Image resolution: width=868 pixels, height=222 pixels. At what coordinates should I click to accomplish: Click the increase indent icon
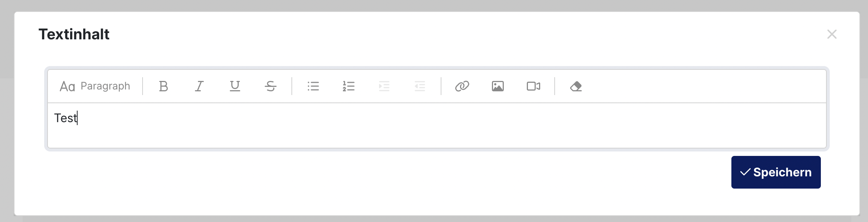(x=384, y=86)
